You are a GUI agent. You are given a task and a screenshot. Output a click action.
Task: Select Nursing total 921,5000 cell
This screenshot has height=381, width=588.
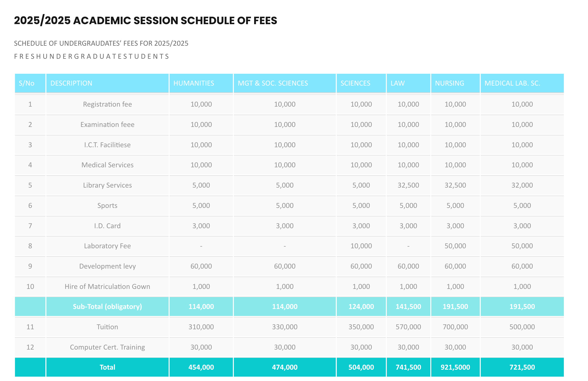455,367
